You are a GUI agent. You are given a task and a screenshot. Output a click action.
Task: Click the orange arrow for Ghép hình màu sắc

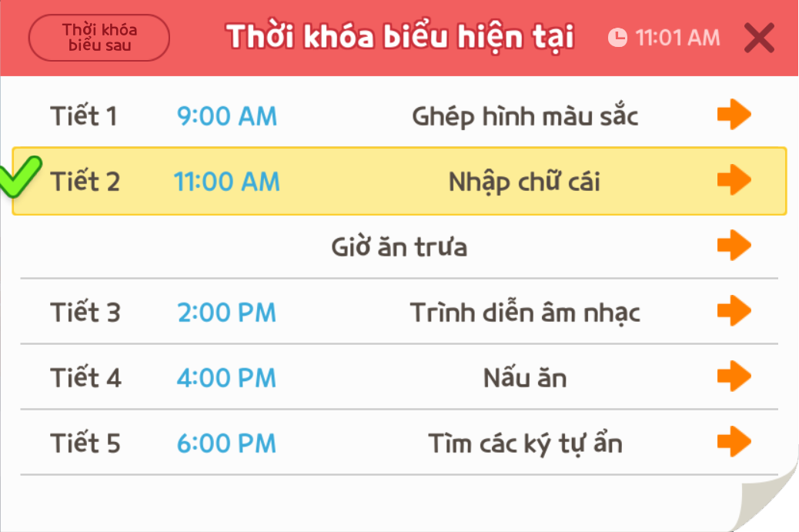click(x=734, y=115)
